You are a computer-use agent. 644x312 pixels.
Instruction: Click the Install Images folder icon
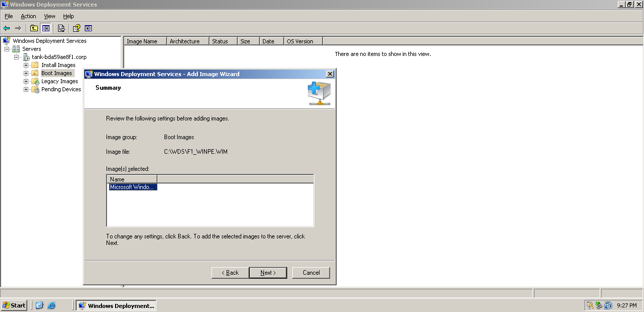click(35, 65)
